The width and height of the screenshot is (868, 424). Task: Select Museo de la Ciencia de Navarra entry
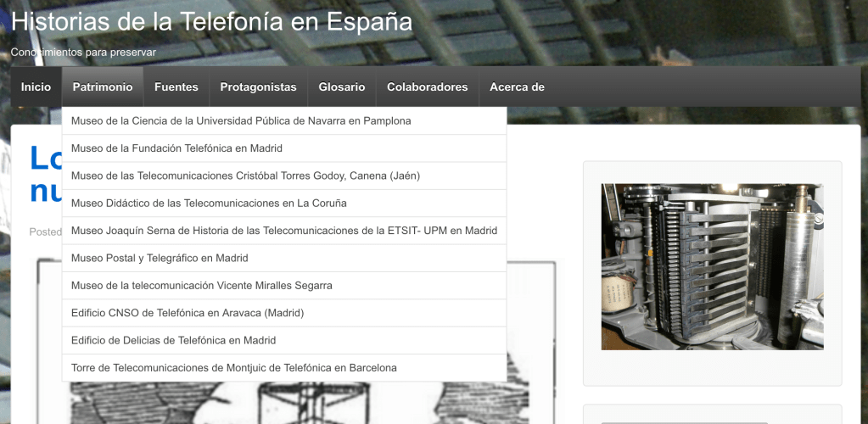pos(241,120)
